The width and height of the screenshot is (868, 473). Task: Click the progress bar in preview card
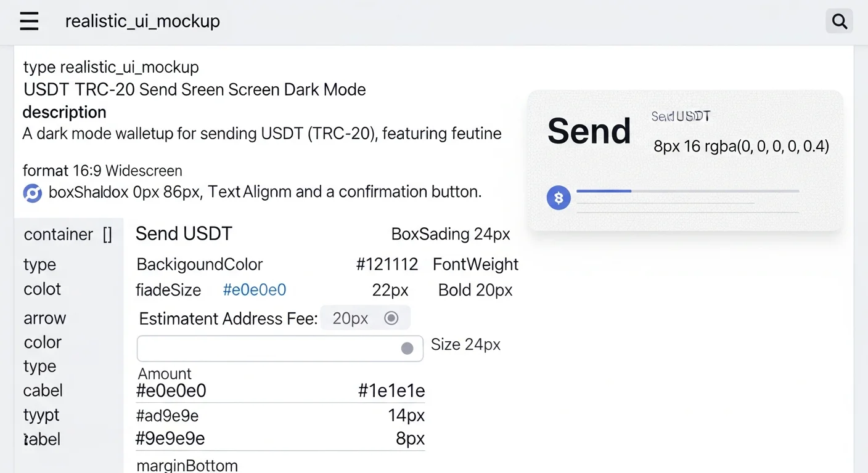[687, 192]
